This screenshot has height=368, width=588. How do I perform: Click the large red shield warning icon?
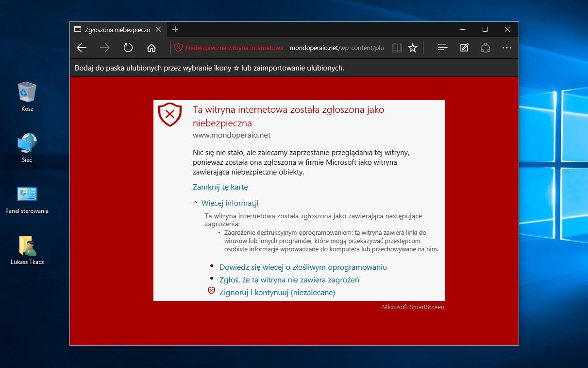click(x=170, y=115)
